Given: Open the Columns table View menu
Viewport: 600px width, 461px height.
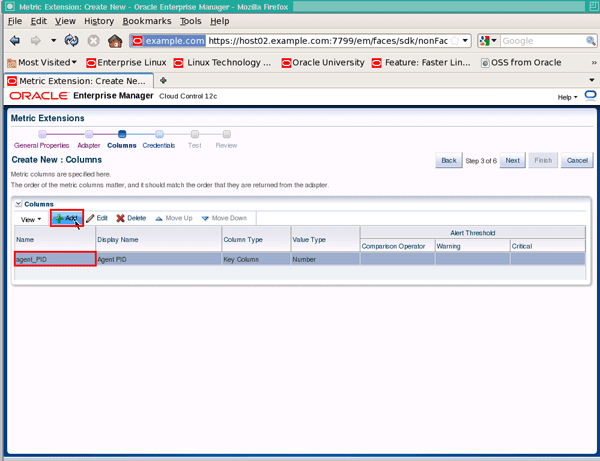Looking at the screenshot, I should pos(31,220).
